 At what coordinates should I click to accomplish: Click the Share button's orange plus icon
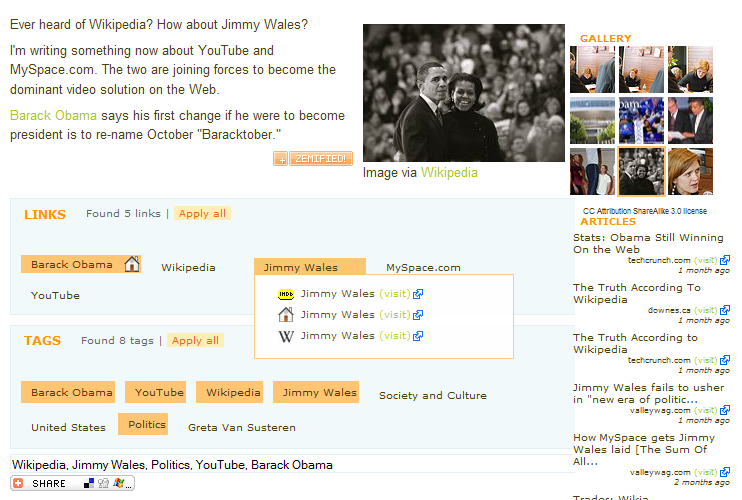(x=20, y=483)
